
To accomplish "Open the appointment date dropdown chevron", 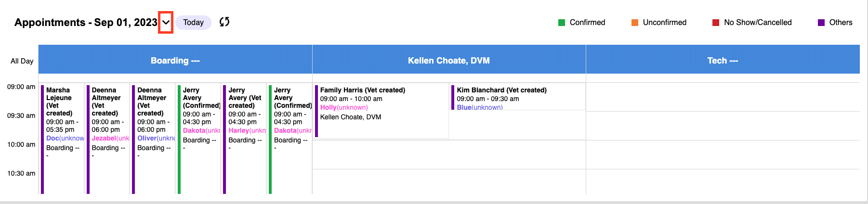I will click(166, 23).
